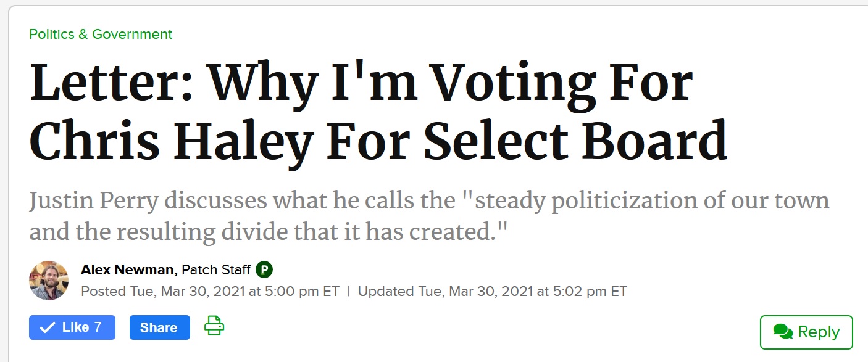Share this article with the Share button
This screenshot has width=868, height=362.
(159, 327)
